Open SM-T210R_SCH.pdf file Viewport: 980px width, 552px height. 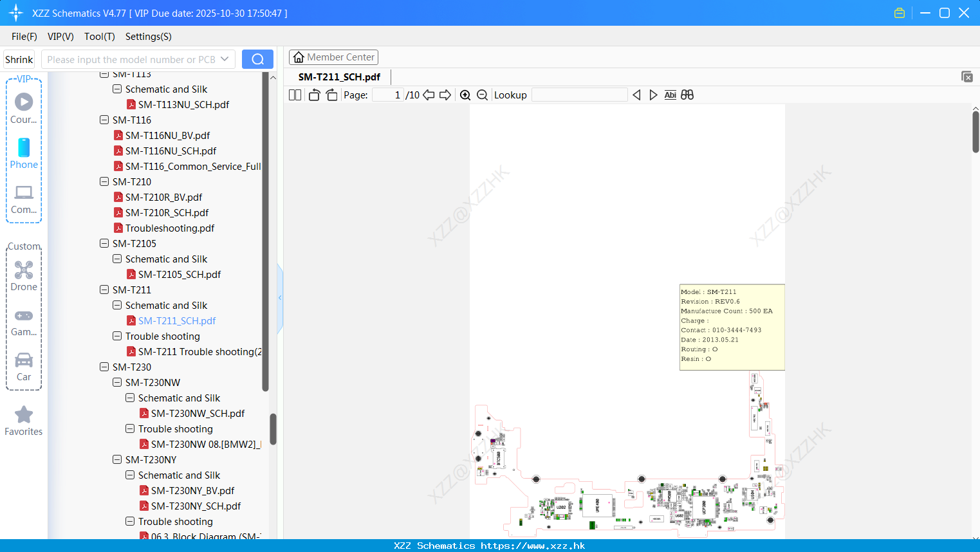(x=167, y=212)
